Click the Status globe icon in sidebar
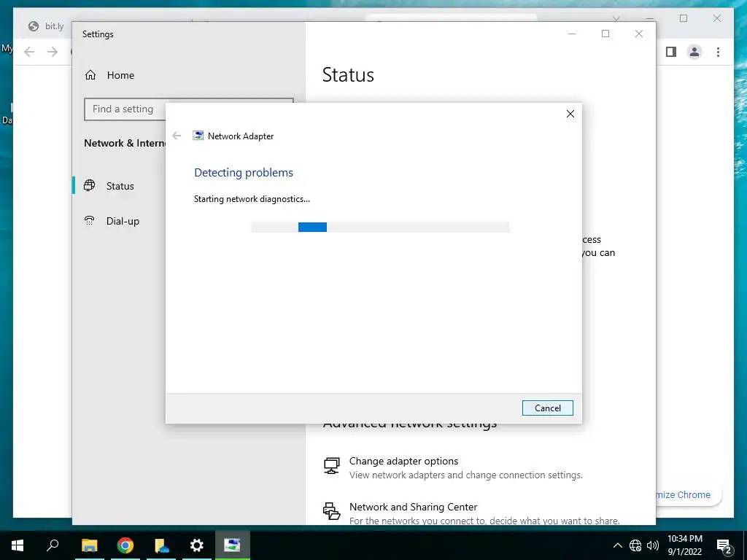This screenshot has height=560, width=747. tap(90, 185)
